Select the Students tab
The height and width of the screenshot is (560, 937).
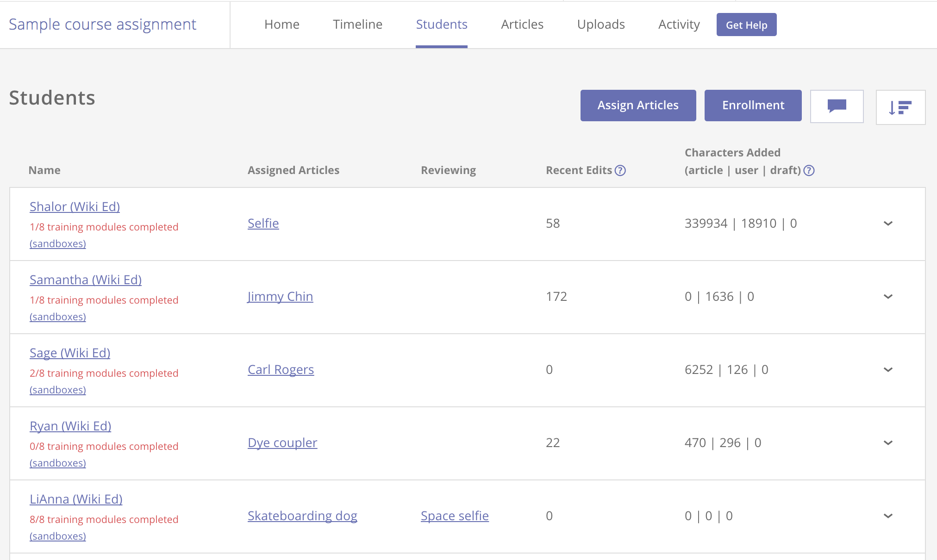[x=442, y=24]
